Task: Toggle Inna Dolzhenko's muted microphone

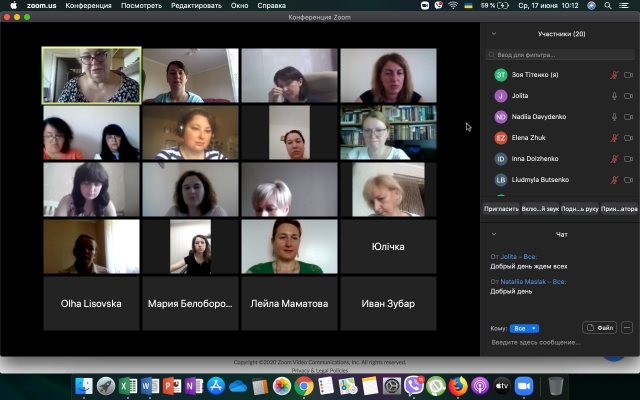Action: point(614,159)
